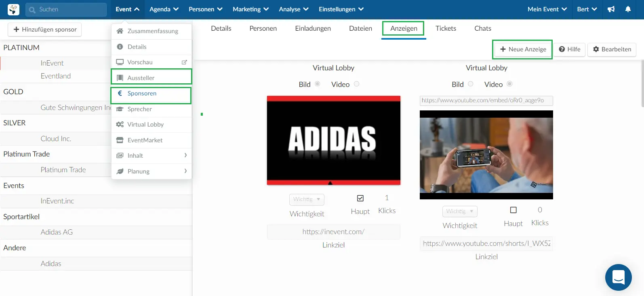Click the images icon beside Inhalt
The width and height of the screenshot is (644, 296).
[x=120, y=156]
